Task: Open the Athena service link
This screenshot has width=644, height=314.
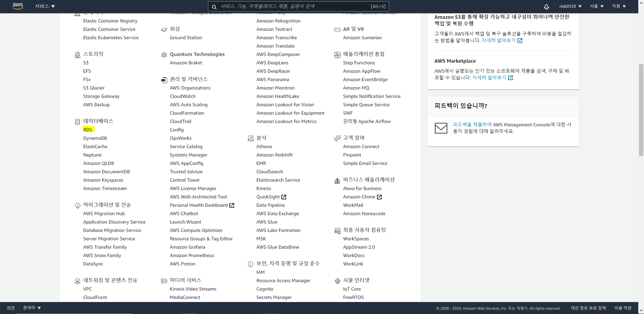Action: tap(264, 146)
